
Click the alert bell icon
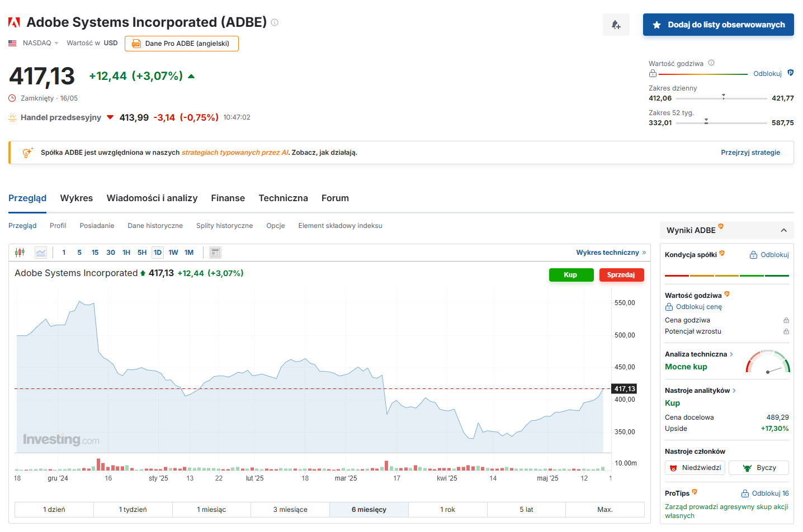point(616,25)
